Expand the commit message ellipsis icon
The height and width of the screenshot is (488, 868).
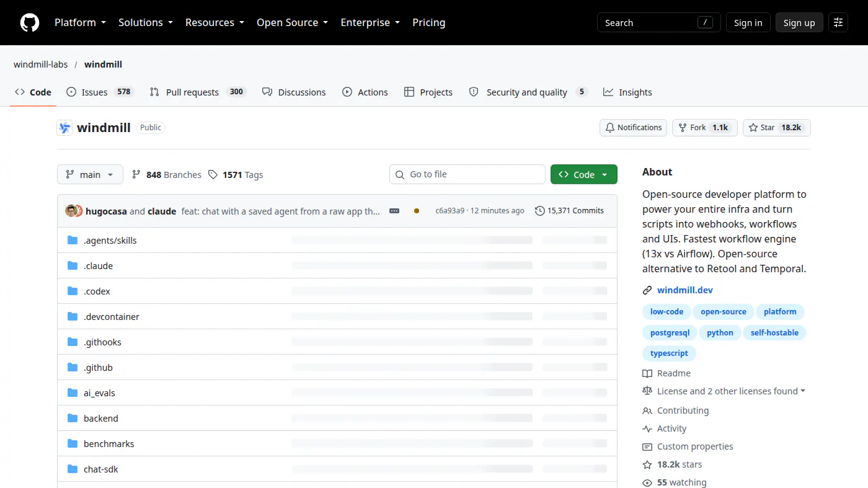394,211
